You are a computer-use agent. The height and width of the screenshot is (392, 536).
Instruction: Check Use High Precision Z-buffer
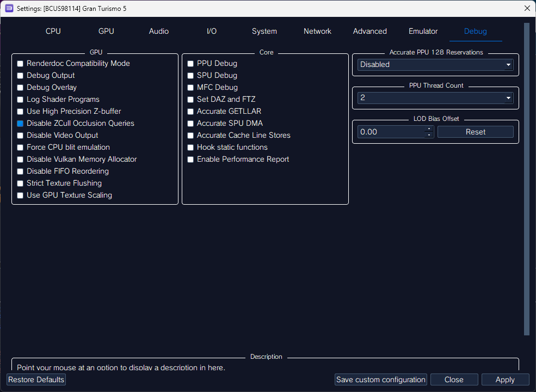pyautogui.click(x=20, y=112)
